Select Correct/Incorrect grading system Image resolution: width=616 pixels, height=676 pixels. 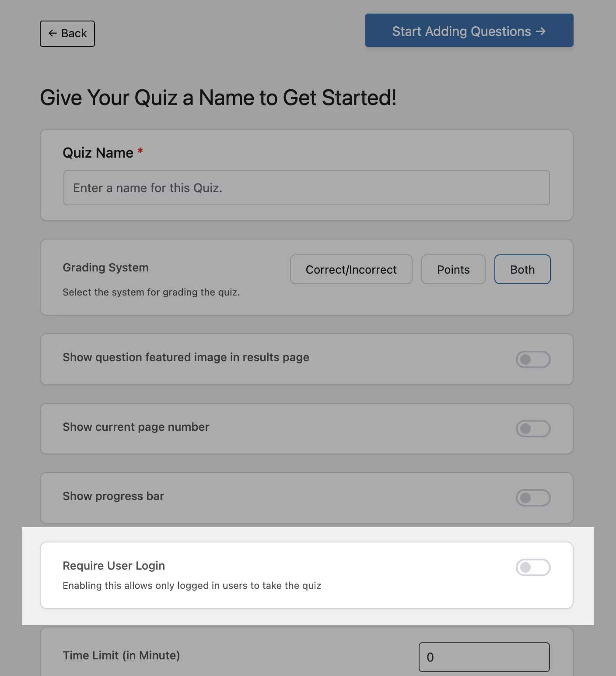pyautogui.click(x=351, y=270)
